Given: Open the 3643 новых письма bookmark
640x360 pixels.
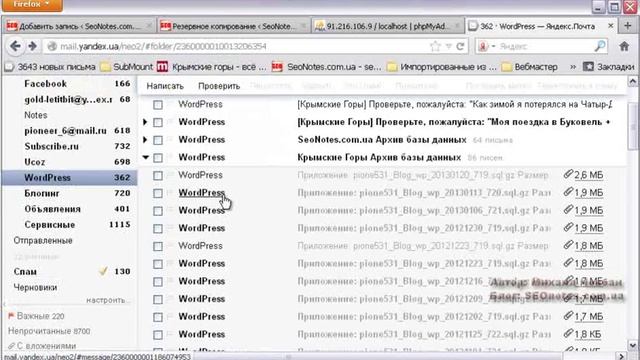Looking at the screenshot, I should (x=51, y=67).
